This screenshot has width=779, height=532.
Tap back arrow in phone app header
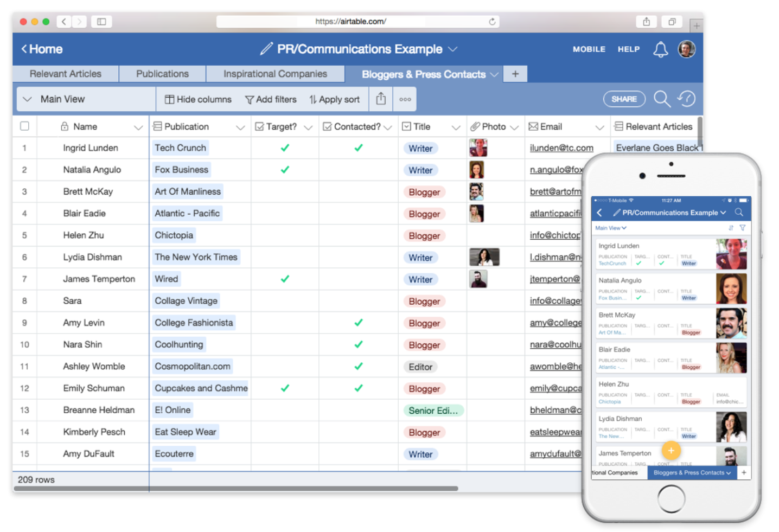[x=599, y=213]
